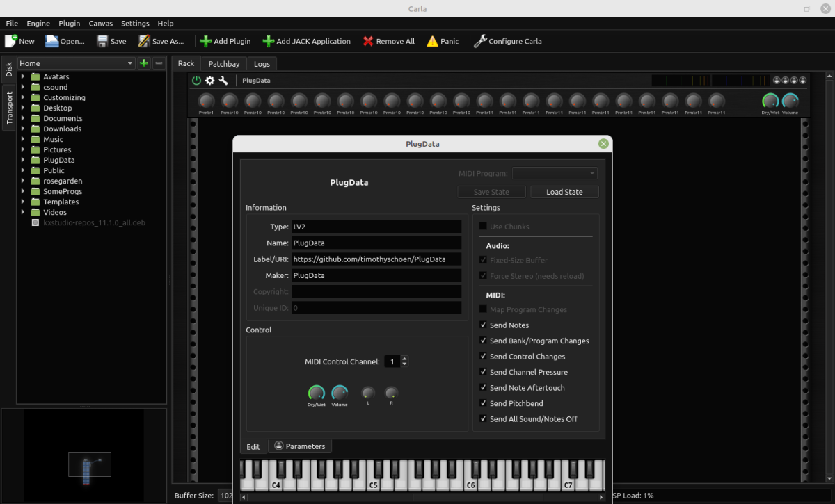The height and width of the screenshot is (504, 835).
Task: Toggle Map Program Changes checkbox
Action: click(484, 309)
